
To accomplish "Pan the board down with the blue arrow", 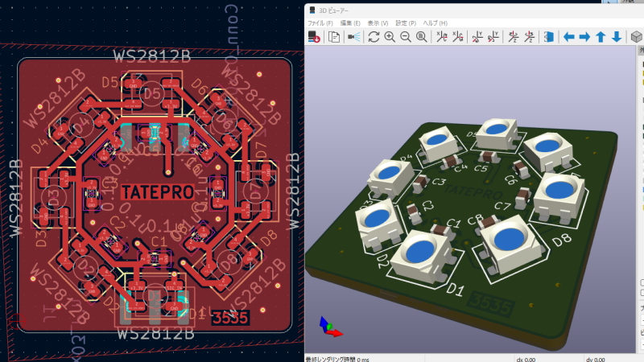I will [x=617, y=37].
